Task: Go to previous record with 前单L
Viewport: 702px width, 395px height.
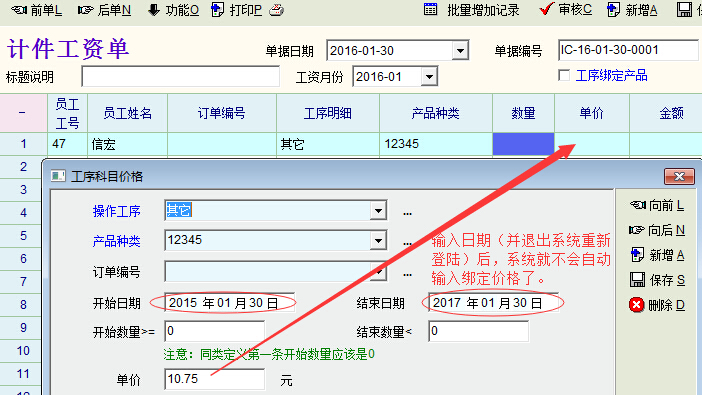Action: (36, 10)
